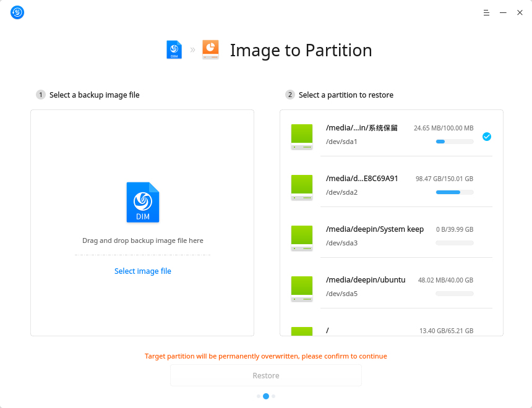
Task: Click the step 1 numbered circle badge
Action: pyautogui.click(x=40, y=95)
